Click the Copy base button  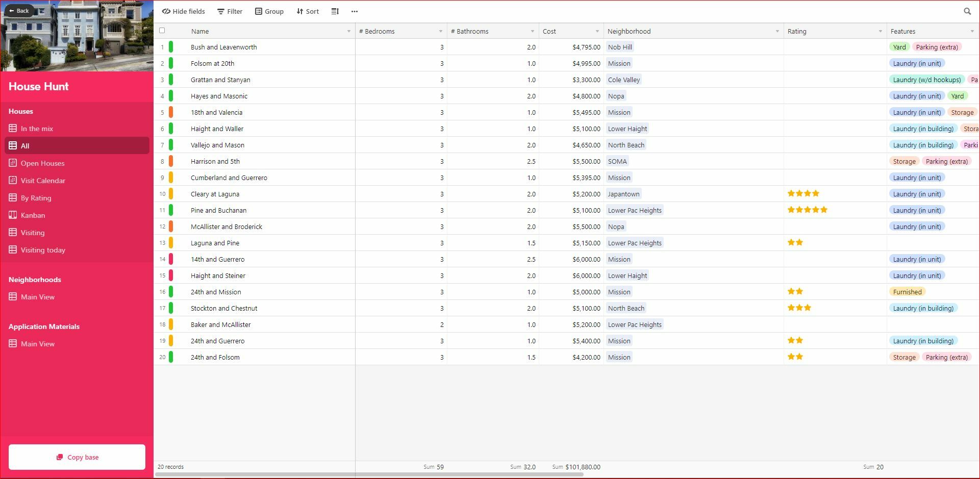tap(77, 457)
